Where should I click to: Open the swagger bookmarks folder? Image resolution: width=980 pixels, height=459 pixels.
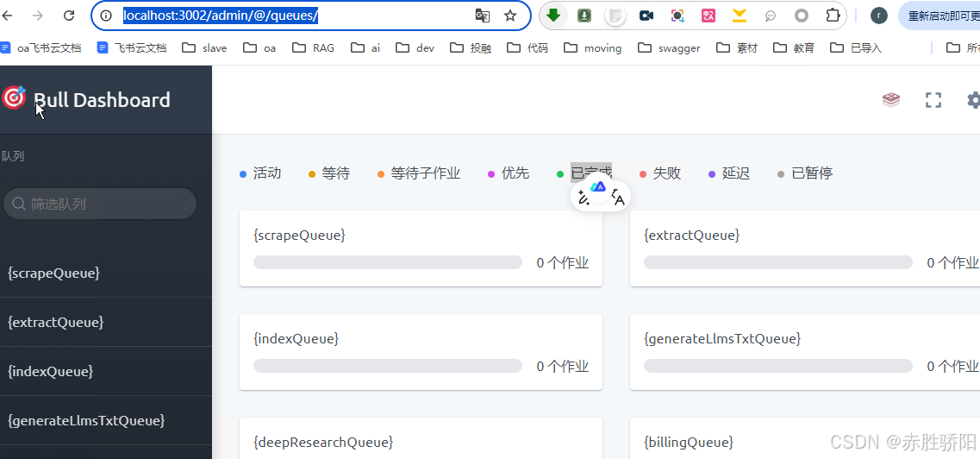(x=669, y=47)
